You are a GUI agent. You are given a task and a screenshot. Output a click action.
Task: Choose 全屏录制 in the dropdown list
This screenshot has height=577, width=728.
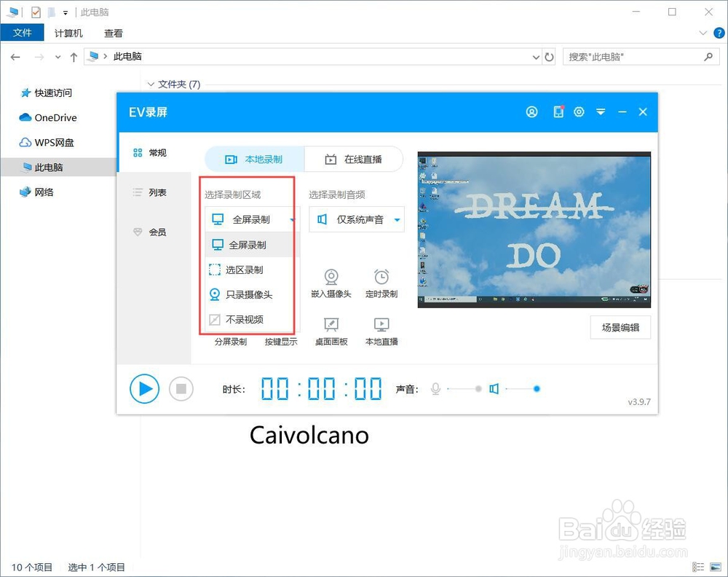click(251, 245)
